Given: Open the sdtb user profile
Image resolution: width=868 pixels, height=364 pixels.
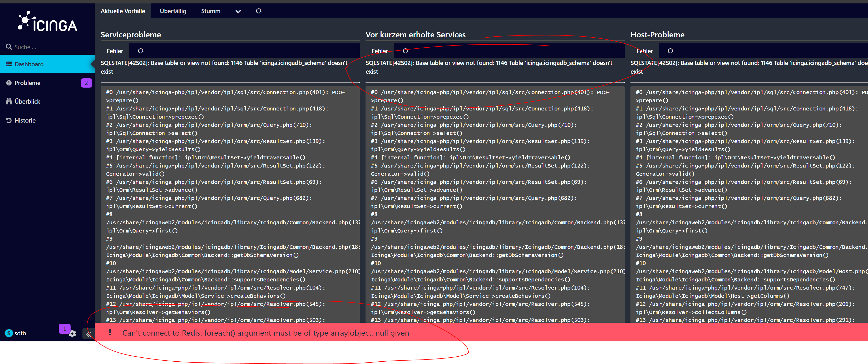Looking at the screenshot, I should (x=16, y=333).
